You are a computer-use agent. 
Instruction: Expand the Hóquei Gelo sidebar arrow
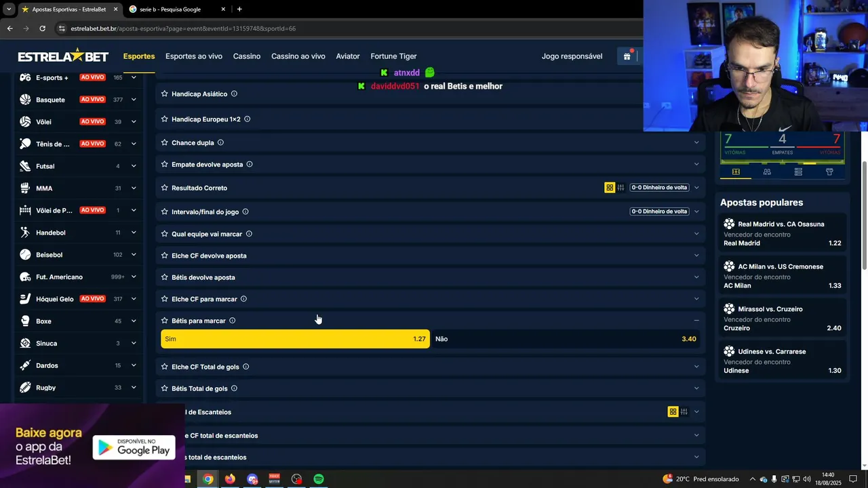[134, 299]
